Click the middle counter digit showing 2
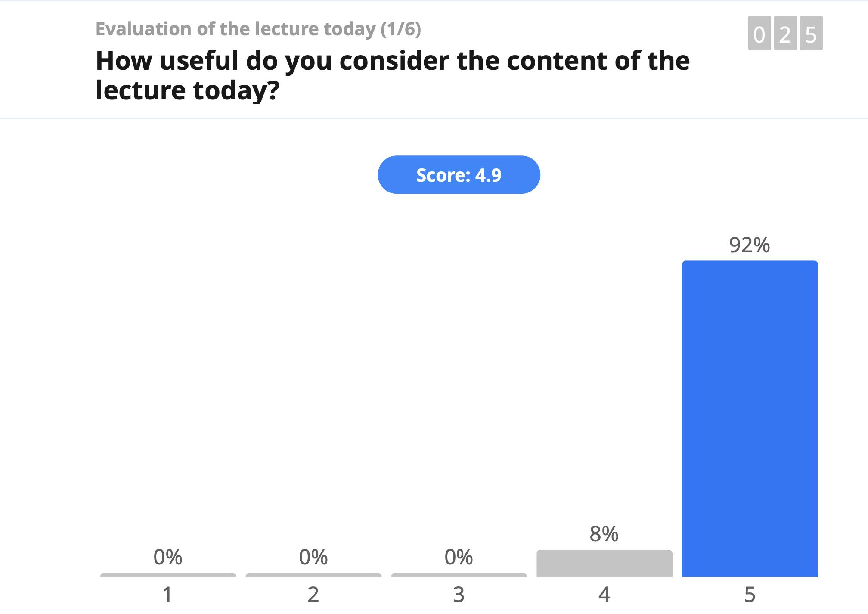The height and width of the screenshot is (614, 868). (x=785, y=34)
